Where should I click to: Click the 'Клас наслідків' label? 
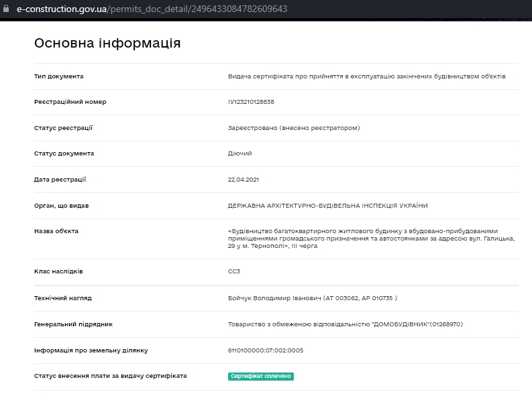tap(58, 271)
